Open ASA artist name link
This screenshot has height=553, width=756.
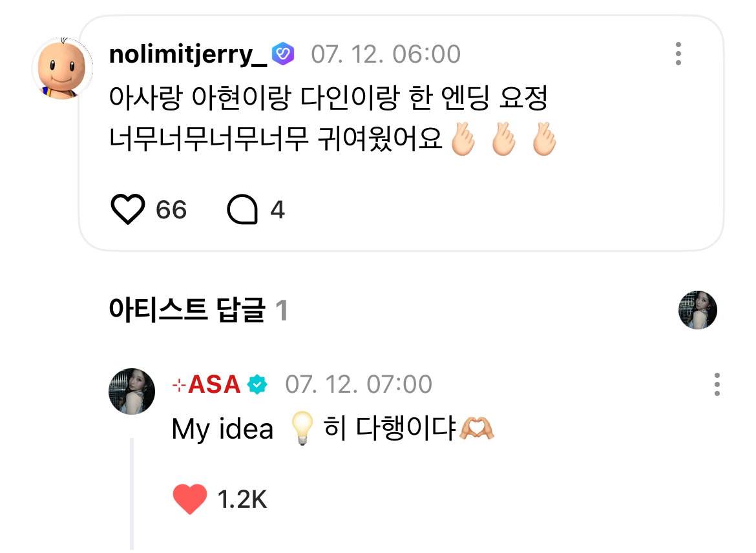[206, 384]
